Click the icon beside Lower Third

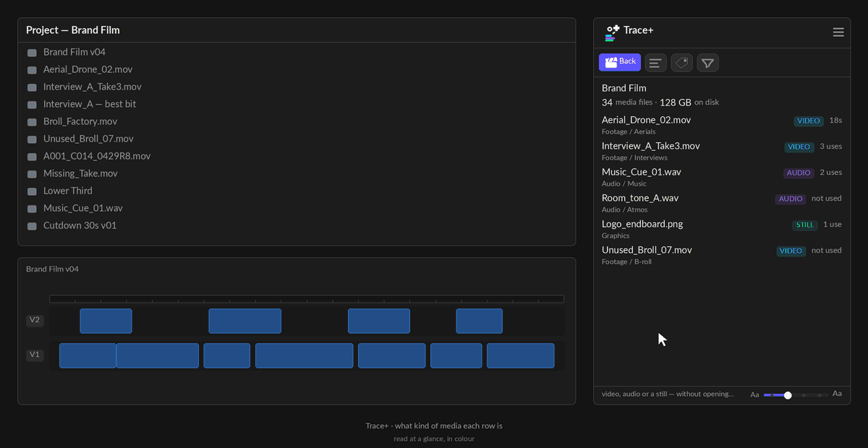[32, 191]
